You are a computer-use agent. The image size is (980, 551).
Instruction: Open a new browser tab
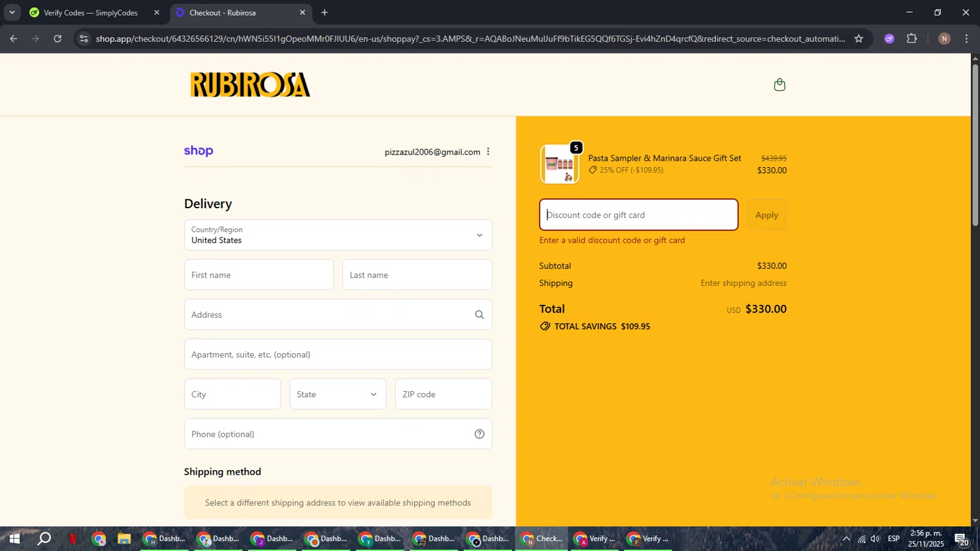[325, 12]
